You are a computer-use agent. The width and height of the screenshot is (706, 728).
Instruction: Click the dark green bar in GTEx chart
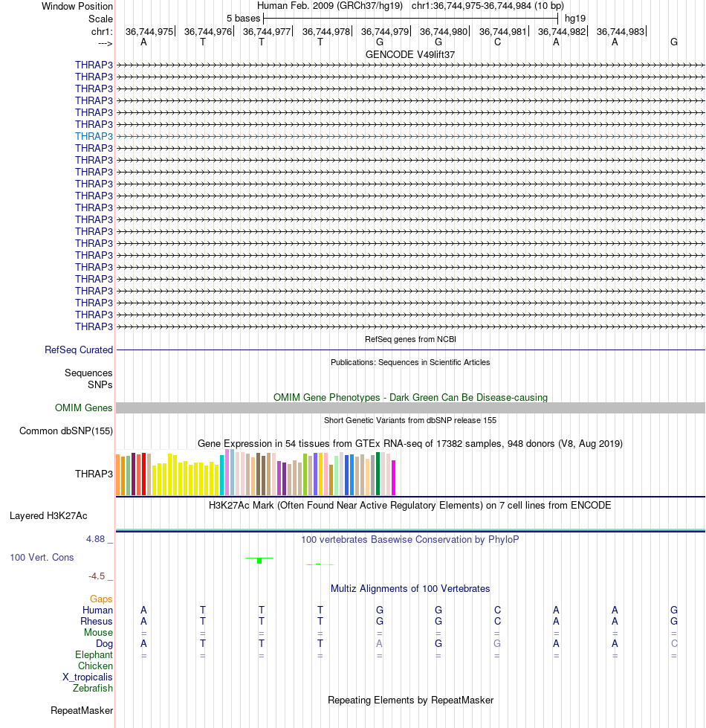tap(378, 474)
